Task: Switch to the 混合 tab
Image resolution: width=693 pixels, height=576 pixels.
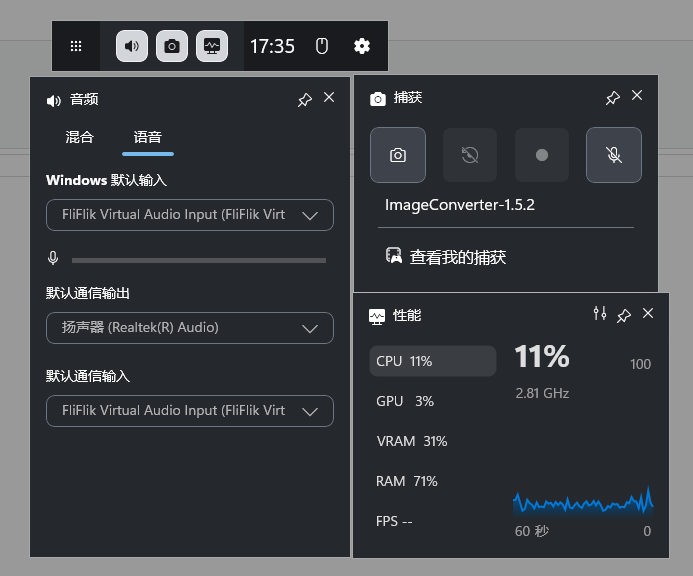Action: (80, 137)
